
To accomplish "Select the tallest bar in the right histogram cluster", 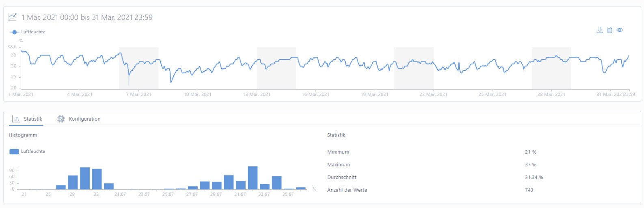I will click(x=253, y=178).
